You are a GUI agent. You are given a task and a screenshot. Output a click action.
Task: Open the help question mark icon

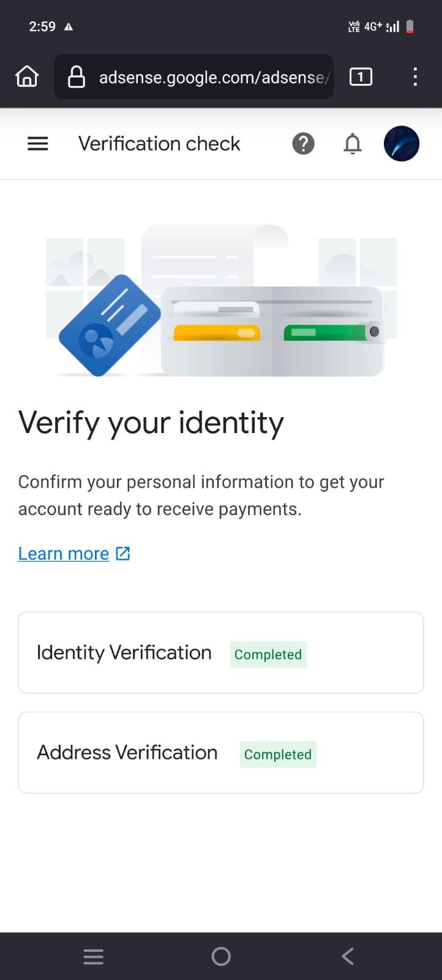303,144
